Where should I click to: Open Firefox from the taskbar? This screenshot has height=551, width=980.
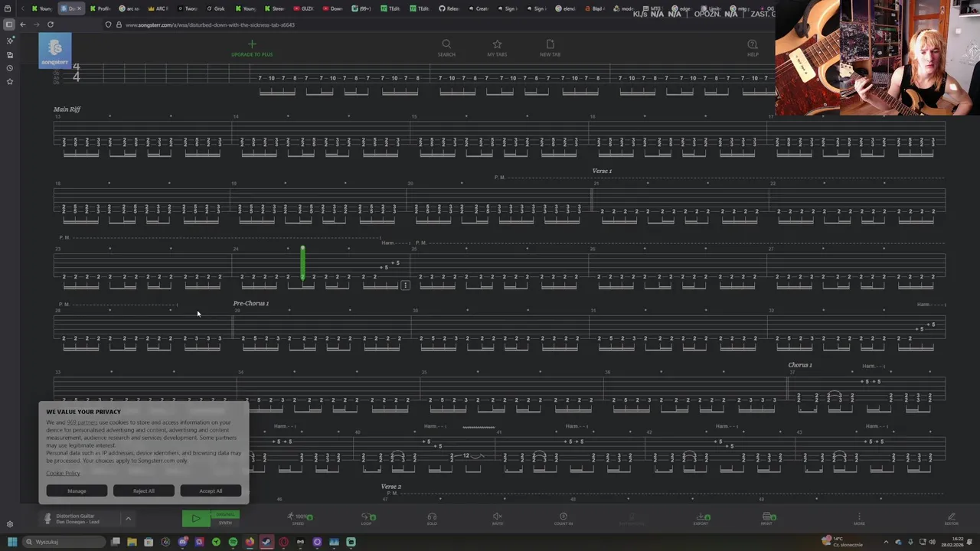250,542
